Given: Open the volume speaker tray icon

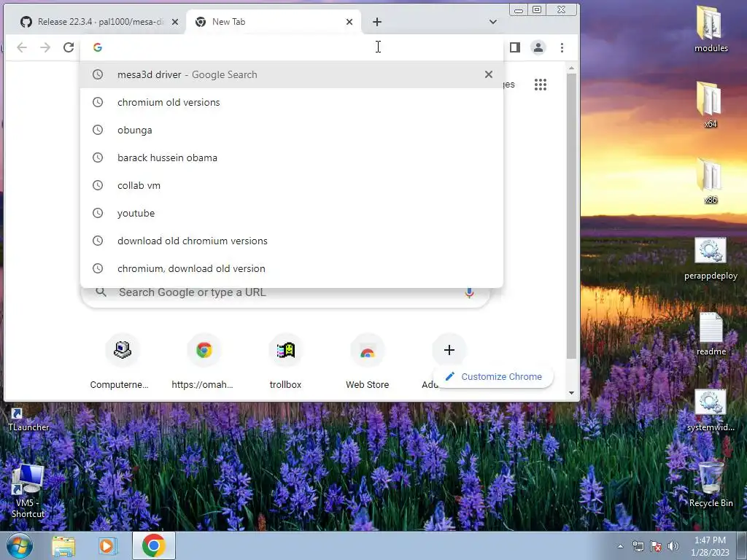Looking at the screenshot, I should click(673, 546).
